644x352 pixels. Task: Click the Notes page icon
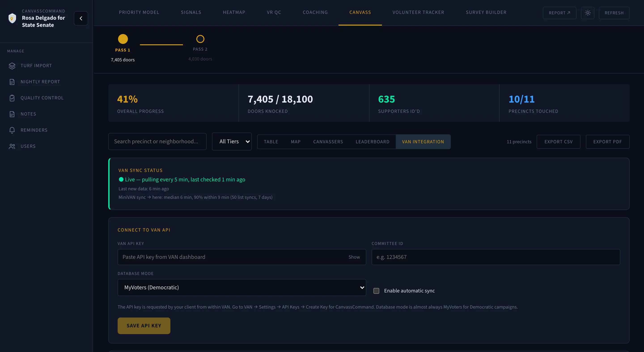pyautogui.click(x=12, y=114)
